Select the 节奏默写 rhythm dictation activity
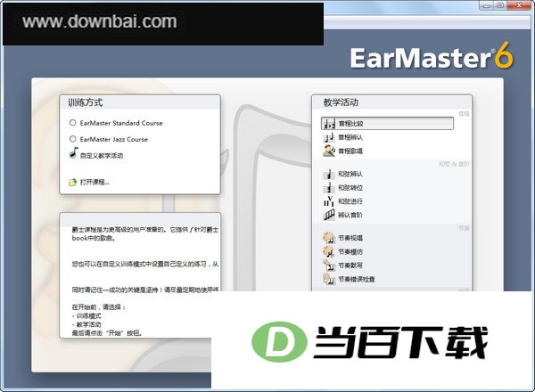 coord(343,265)
